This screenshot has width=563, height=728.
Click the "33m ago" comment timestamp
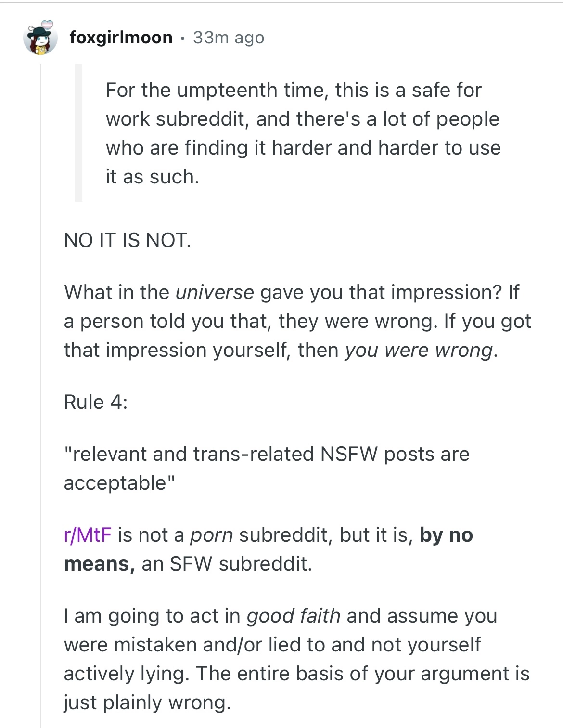229,38
